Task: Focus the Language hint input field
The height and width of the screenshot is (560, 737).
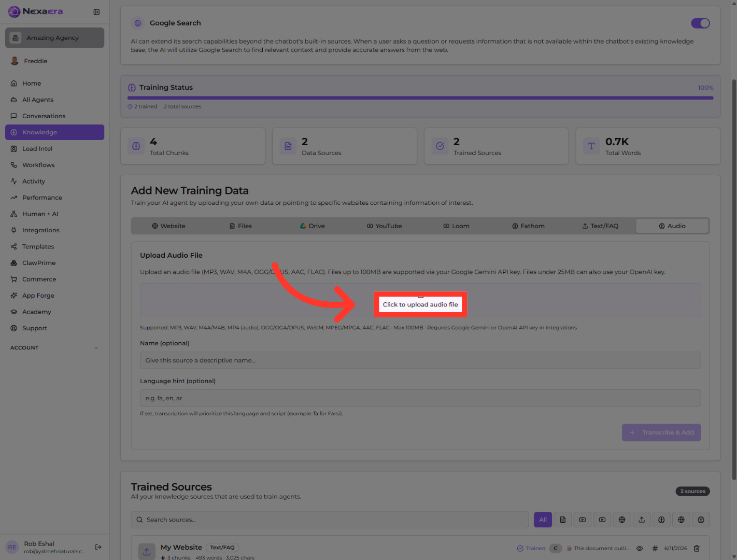Action: coord(420,398)
